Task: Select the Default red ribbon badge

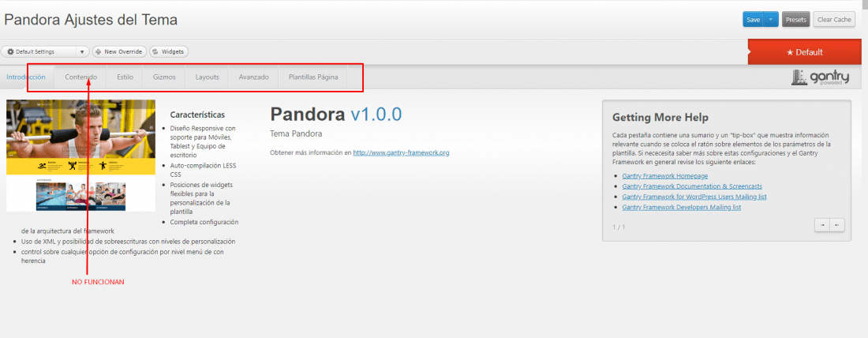Action: [x=804, y=52]
